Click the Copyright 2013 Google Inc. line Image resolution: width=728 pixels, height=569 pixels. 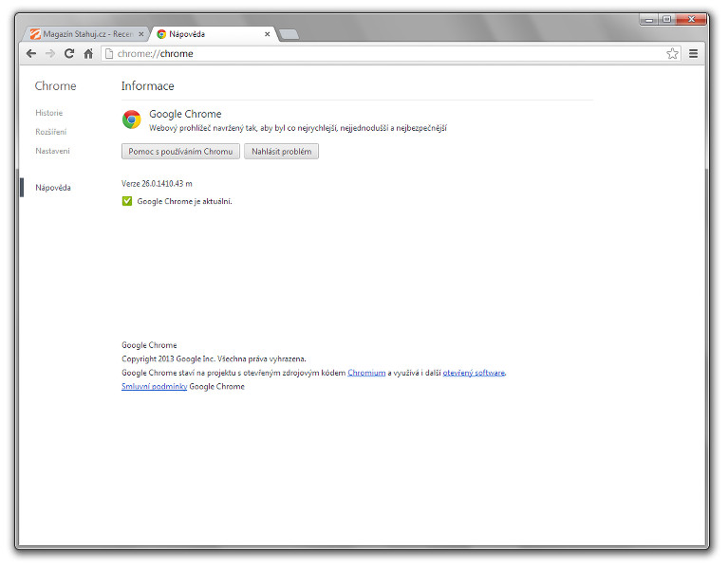tap(214, 358)
